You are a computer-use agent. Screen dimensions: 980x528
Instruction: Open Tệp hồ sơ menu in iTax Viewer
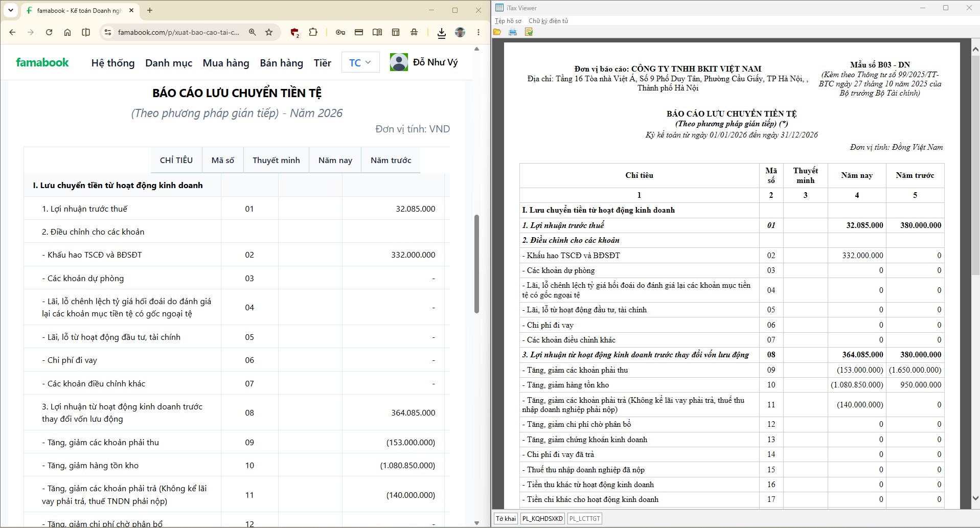point(508,21)
